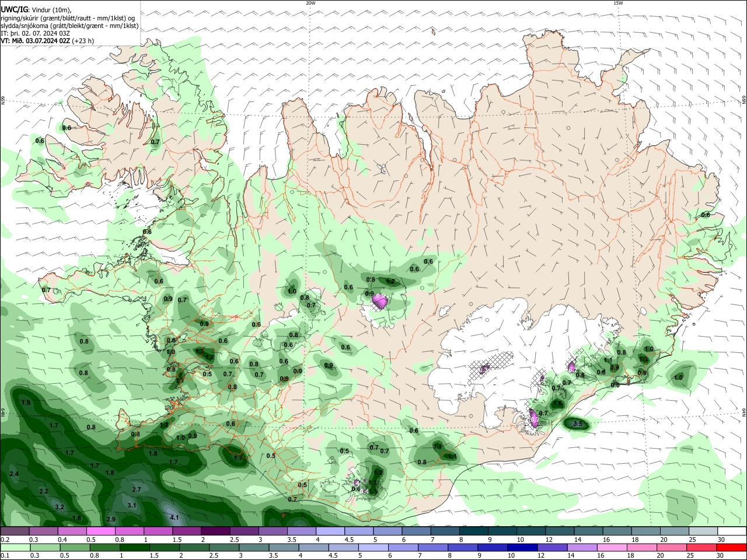Click the bright red 30 mm rain swatch

tap(731, 547)
